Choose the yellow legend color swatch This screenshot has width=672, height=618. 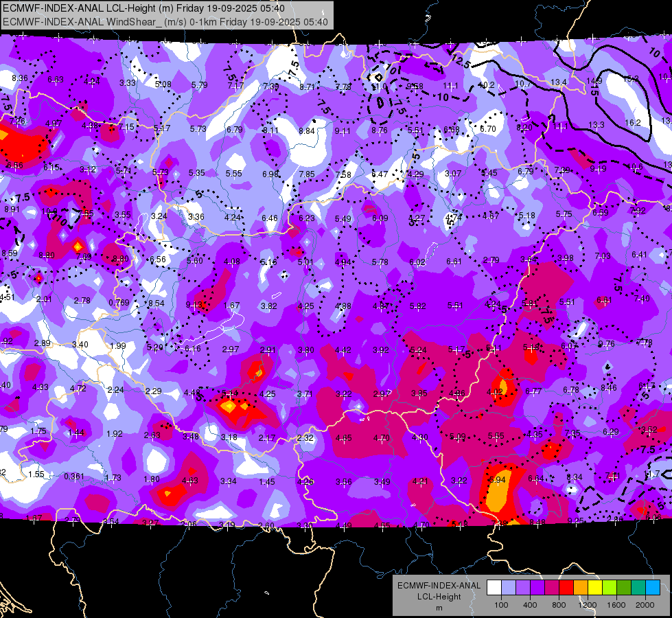pyautogui.click(x=595, y=588)
